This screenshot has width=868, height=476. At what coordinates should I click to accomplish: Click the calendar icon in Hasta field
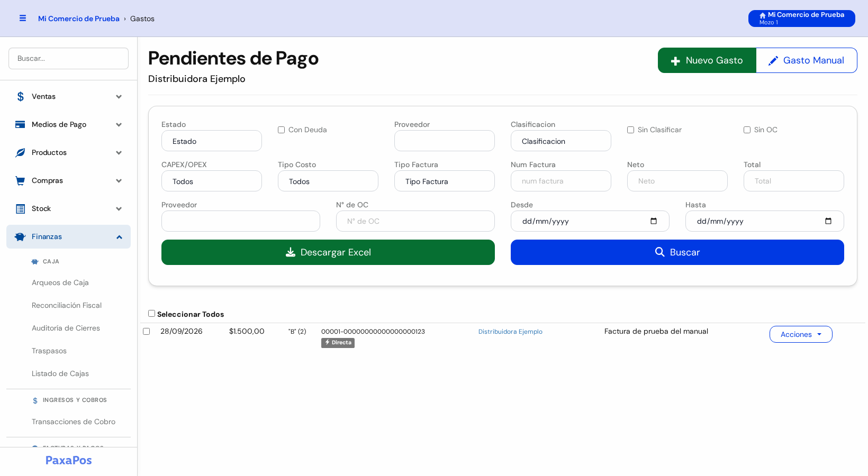point(828,221)
